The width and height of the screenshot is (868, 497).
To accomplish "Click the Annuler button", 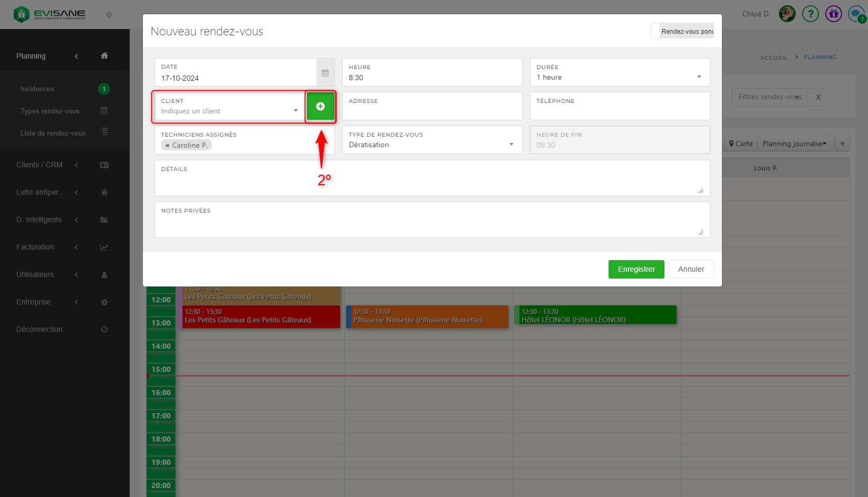I will click(x=691, y=269).
